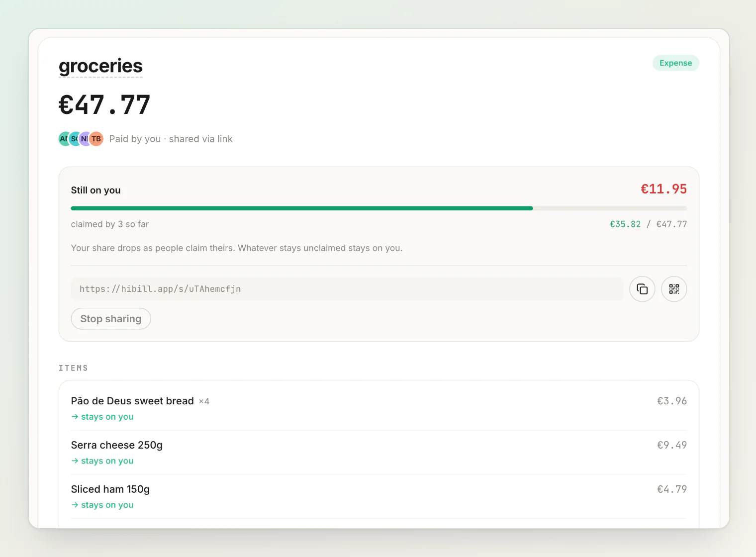Click the €47.77 total amount heading

[104, 104]
